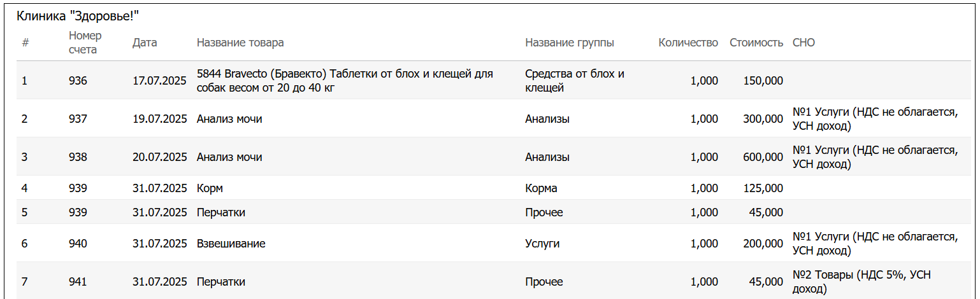Click the "Название группы" column header
980x299 pixels.
pyautogui.click(x=570, y=43)
